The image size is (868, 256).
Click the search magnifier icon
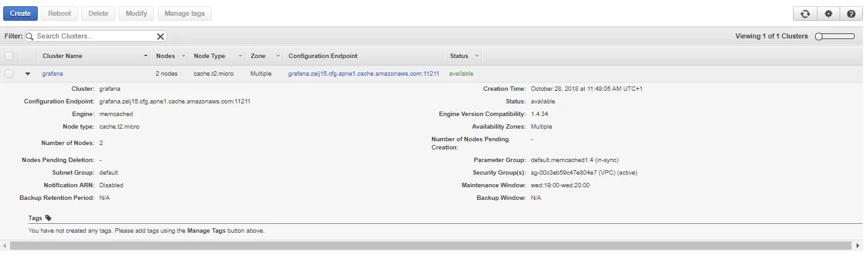29,37
